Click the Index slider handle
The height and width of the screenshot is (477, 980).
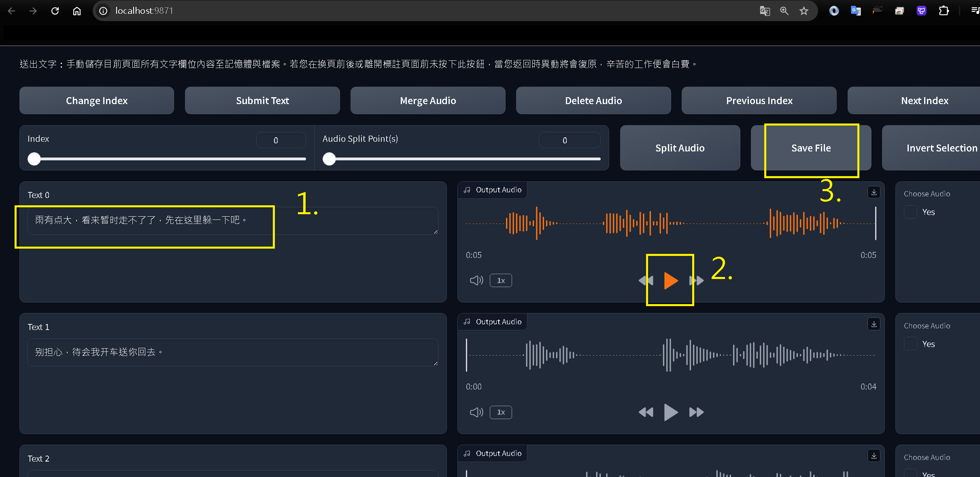point(34,159)
